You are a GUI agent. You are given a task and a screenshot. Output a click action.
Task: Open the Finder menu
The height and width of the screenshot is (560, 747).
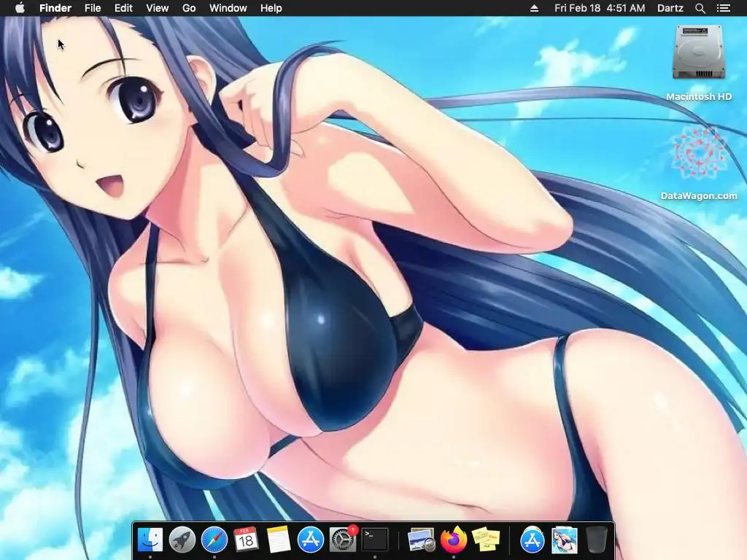pyautogui.click(x=55, y=8)
